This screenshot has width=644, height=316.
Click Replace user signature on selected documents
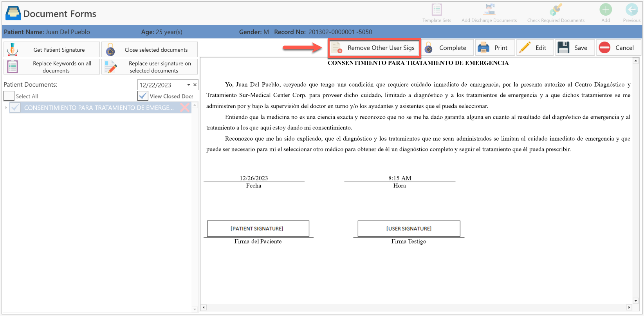pyautogui.click(x=150, y=67)
